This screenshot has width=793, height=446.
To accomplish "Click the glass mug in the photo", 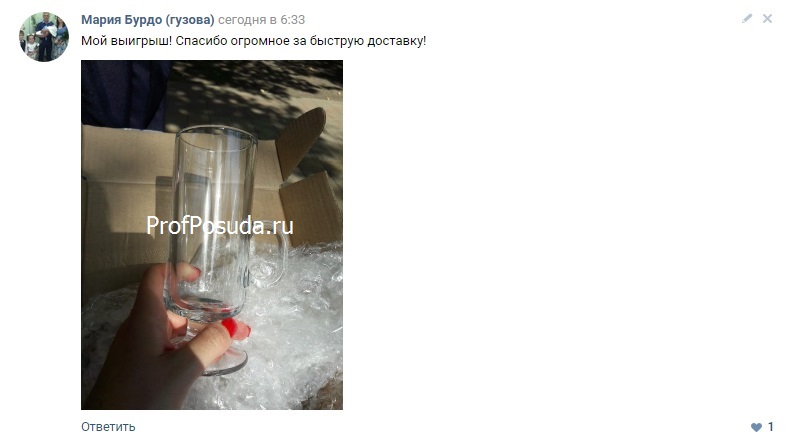I will coord(215,222).
